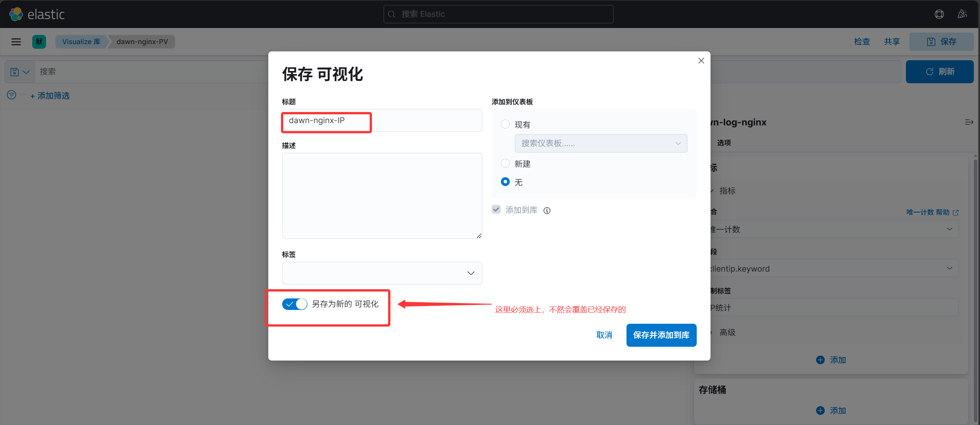Click the plus 添加 under metrics

click(831, 360)
